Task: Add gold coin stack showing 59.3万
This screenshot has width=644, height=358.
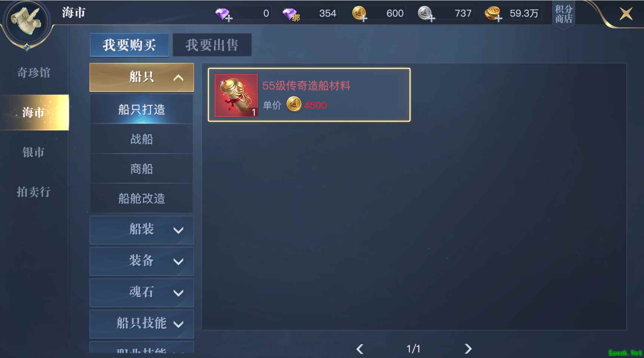Action: (x=493, y=14)
